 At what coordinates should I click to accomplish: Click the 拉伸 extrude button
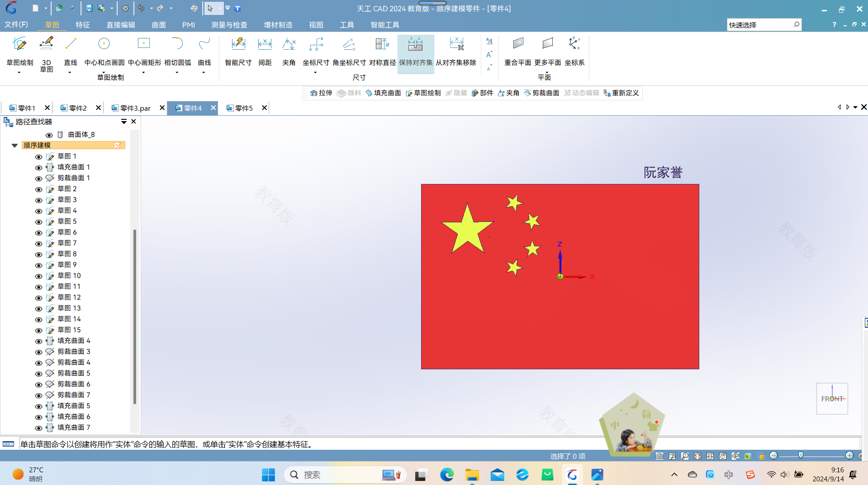tap(322, 93)
